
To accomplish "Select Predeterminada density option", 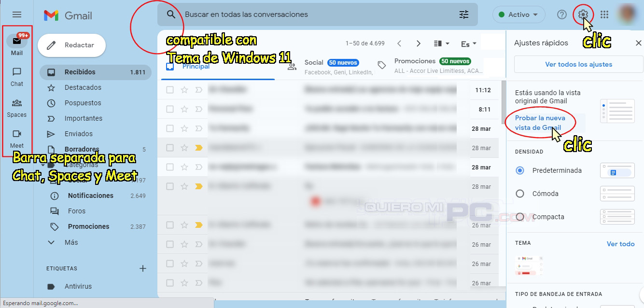I will coord(520,170).
